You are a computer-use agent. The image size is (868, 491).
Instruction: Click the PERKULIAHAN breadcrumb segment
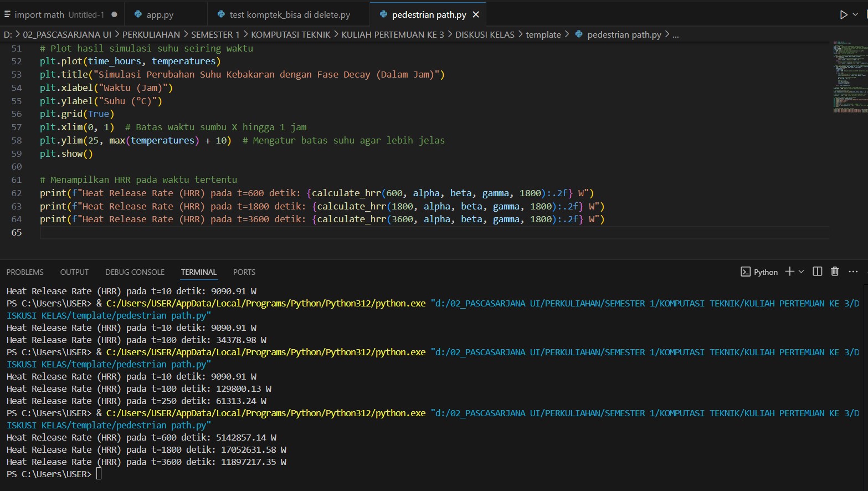coord(151,34)
